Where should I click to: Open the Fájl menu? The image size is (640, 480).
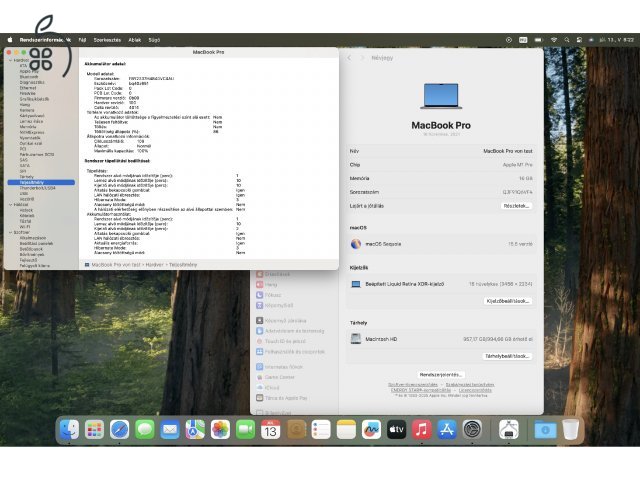(82, 40)
